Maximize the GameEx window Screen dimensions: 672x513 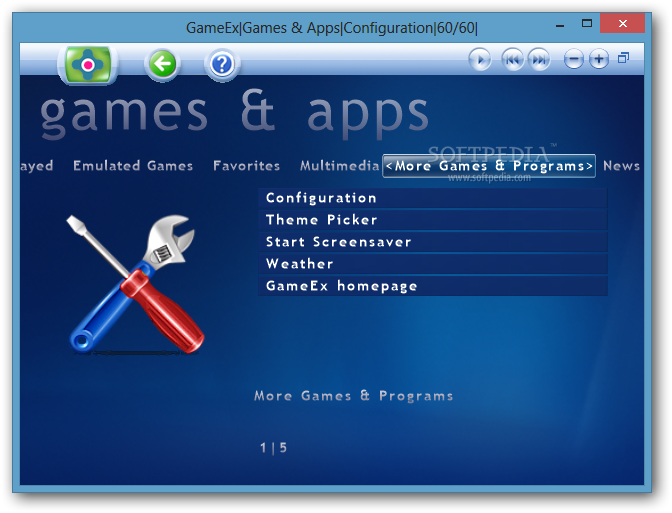coord(587,24)
